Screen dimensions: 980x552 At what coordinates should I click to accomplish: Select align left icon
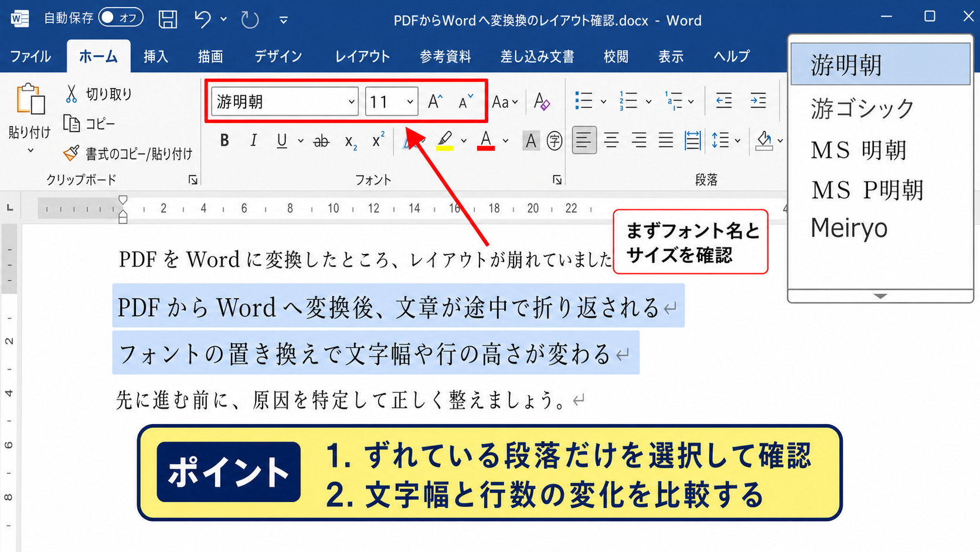584,140
